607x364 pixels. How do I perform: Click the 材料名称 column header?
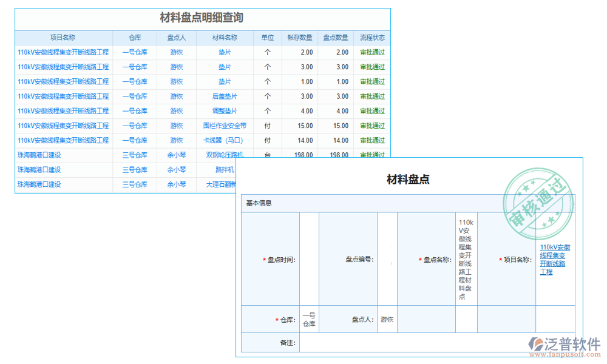pyautogui.click(x=225, y=37)
